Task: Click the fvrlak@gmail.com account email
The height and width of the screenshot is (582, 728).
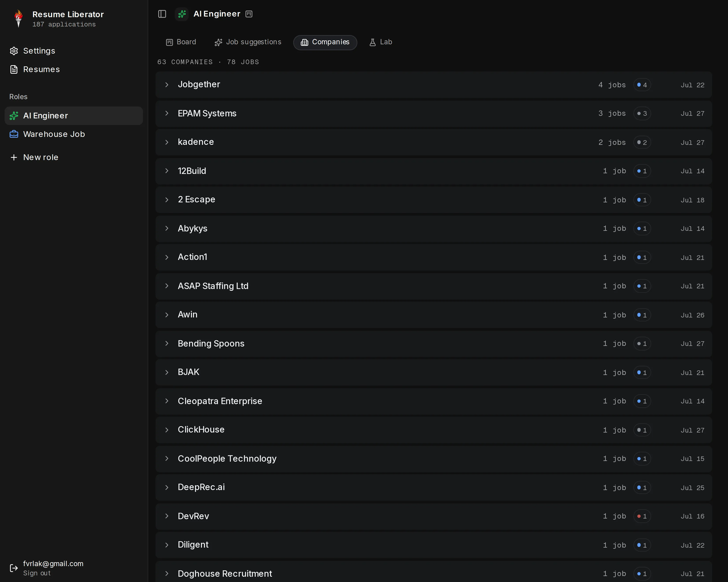Action: coord(53,564)
